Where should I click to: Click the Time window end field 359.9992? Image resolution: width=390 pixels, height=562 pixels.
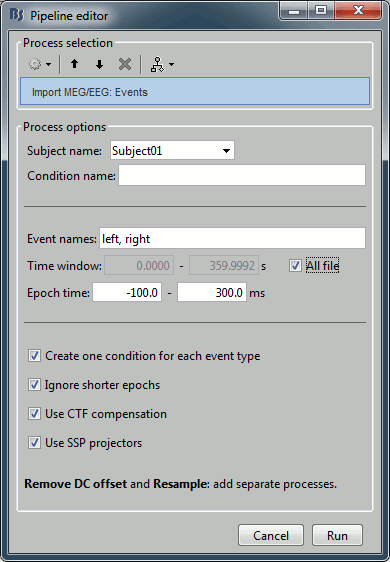[224, 266]
